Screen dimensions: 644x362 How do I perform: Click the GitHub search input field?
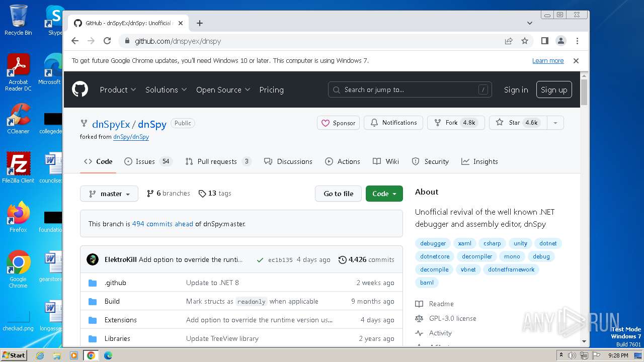point(410,89)
